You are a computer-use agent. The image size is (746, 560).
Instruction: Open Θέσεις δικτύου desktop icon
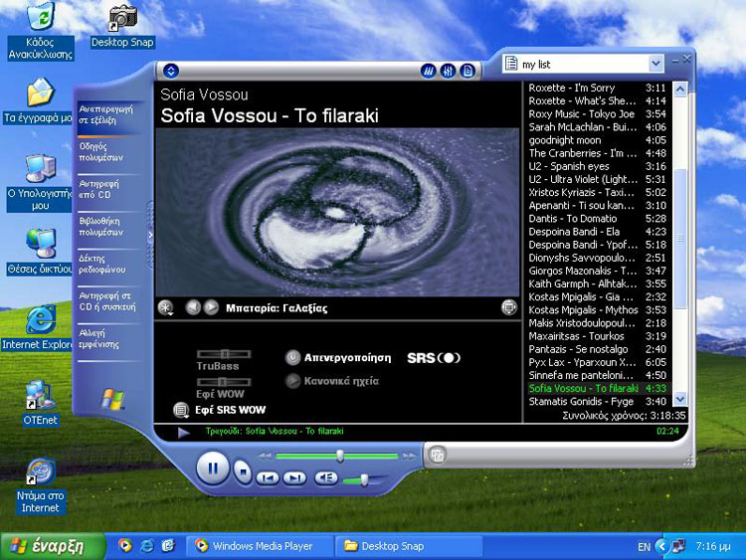pyautogui.click(x=40, y=253)
